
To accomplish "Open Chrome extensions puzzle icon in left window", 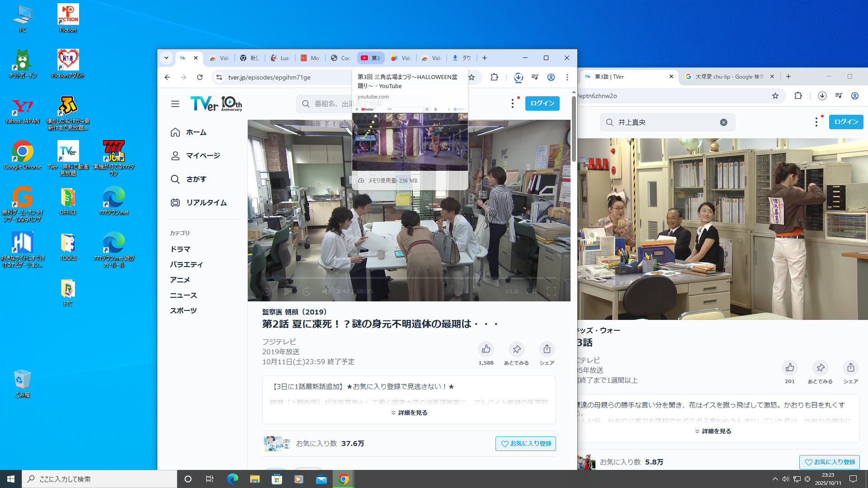I will coord(494,77).
